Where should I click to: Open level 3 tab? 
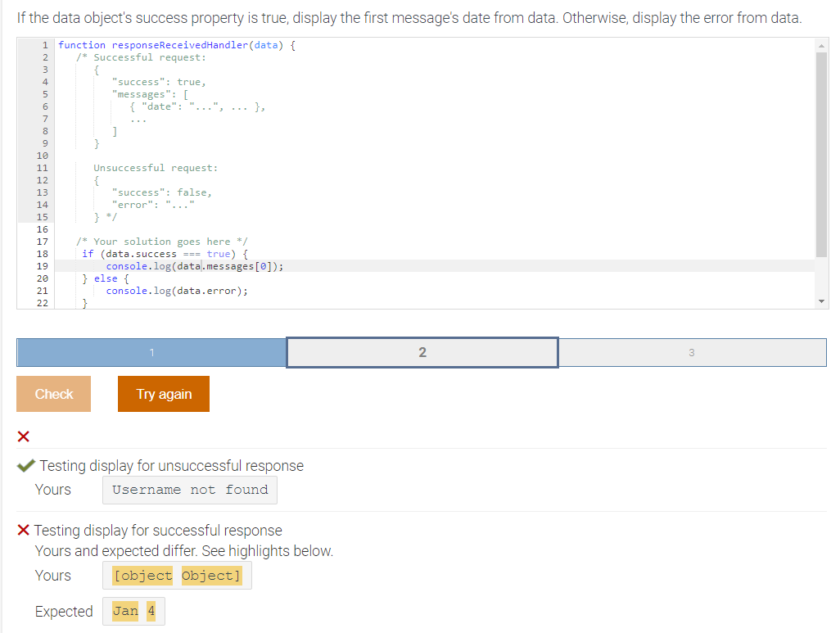692,353
